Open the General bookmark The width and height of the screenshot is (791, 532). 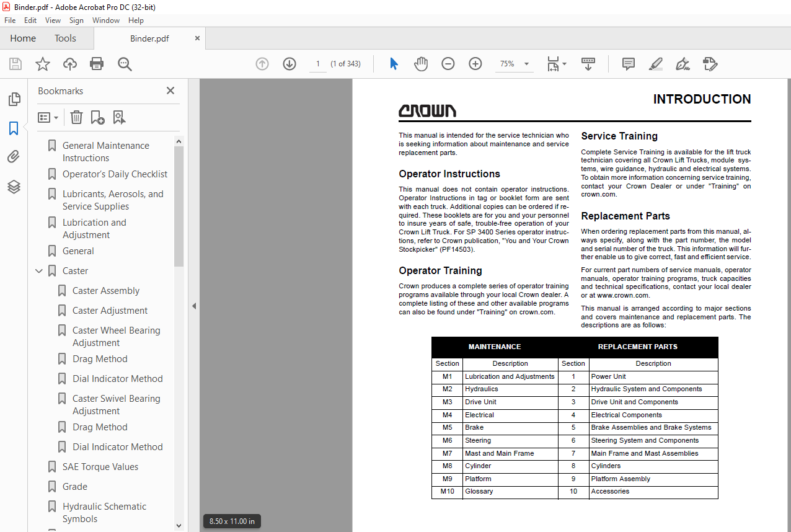pyautogui.click(x=78, y=251)
